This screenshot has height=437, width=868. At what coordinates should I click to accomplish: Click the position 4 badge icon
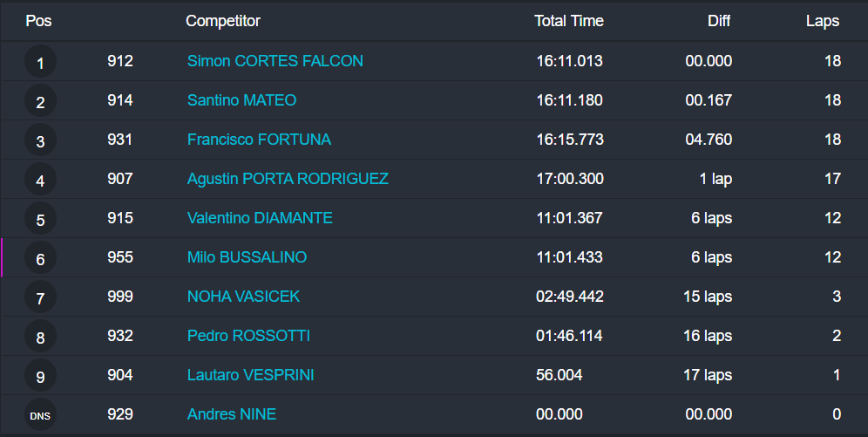(x=40, y=181)
